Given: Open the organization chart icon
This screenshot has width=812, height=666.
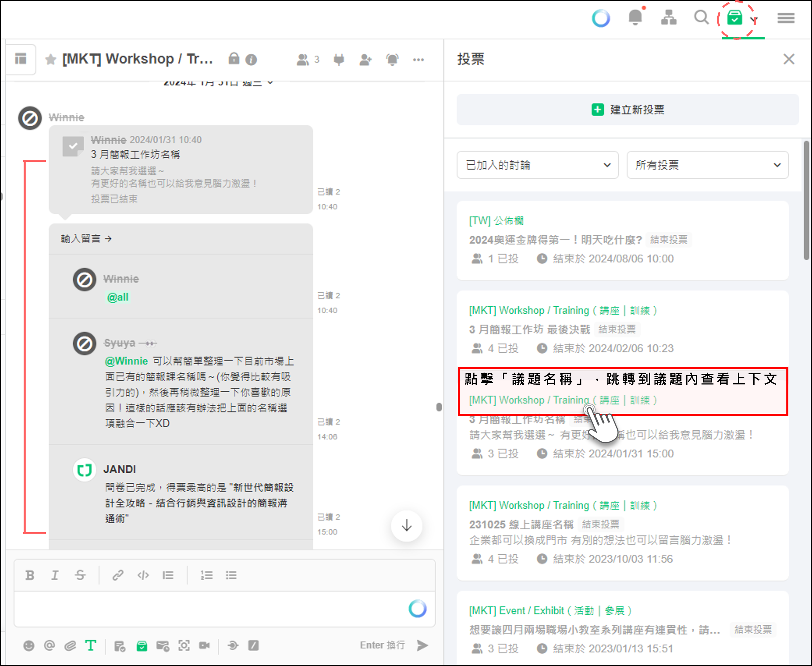Looking at the screenshot, I should coord(668,18).
